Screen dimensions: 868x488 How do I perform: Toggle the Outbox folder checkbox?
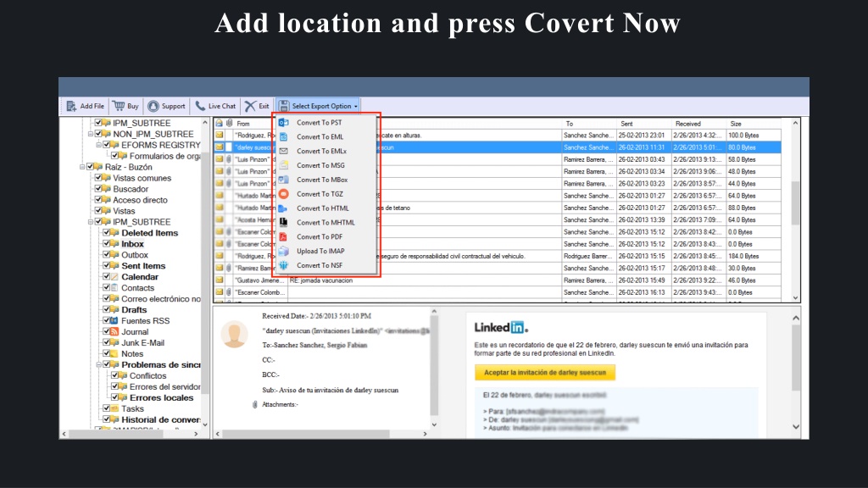(106, 255)
